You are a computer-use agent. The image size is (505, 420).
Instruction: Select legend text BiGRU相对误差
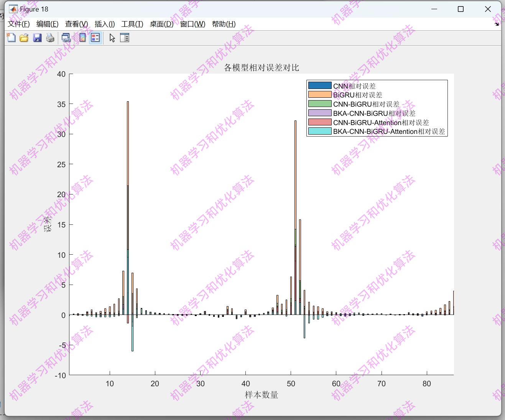point(358,95)
